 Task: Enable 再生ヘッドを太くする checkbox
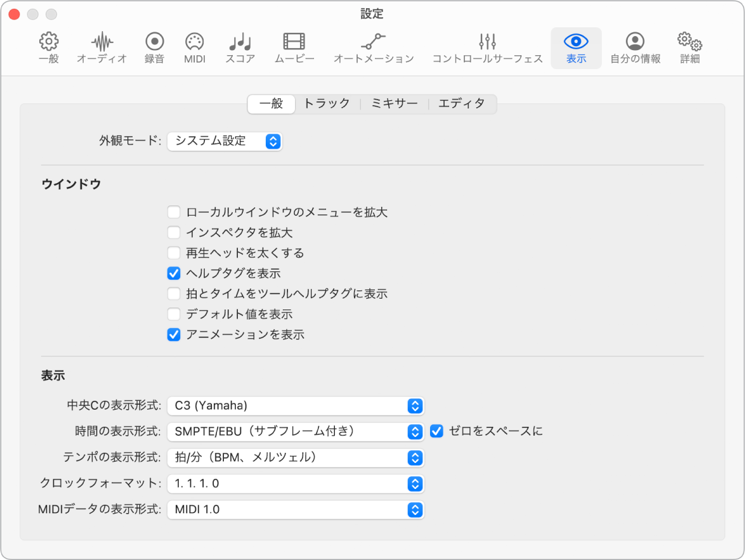pos(174,252)
